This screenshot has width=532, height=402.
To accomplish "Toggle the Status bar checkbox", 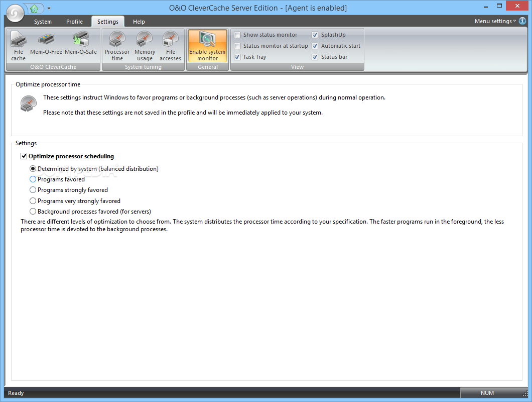I will point(315,57).
